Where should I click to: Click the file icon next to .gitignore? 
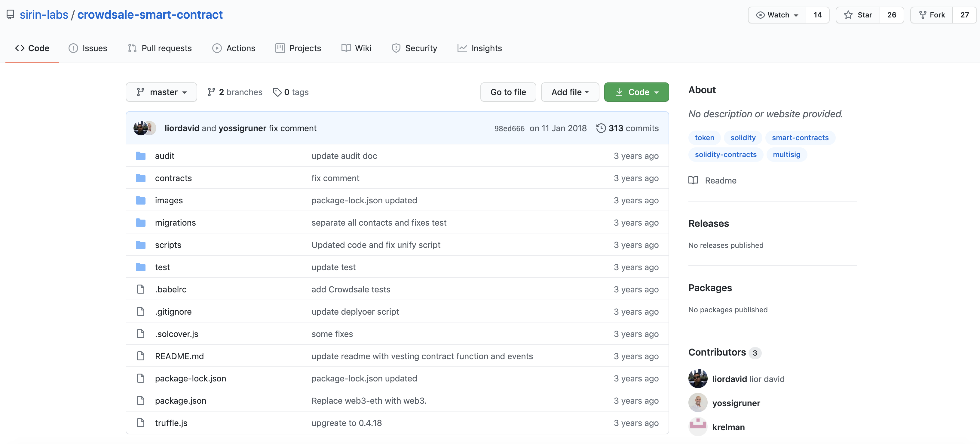coord(141,311)
